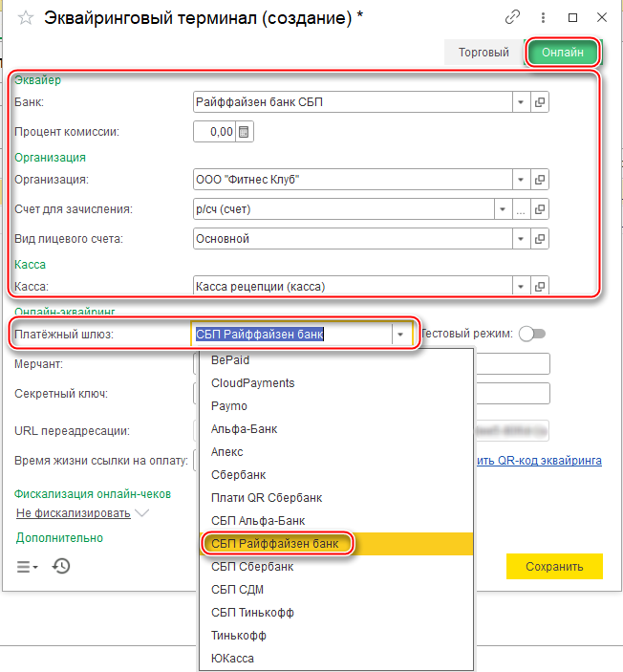Expand the Дополнительно section
Image resolution: width=623 pixels, height=672 pixels.
(x=59, y=538)
